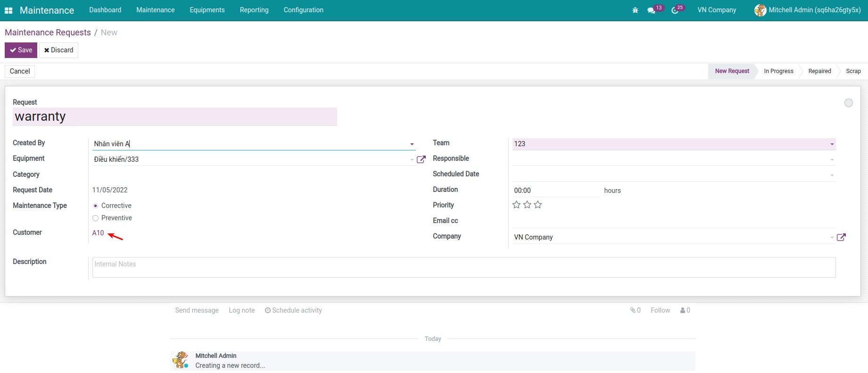Set priority to the third star
The height and width of the screenshot is (373, 868).
coord(538,205)
